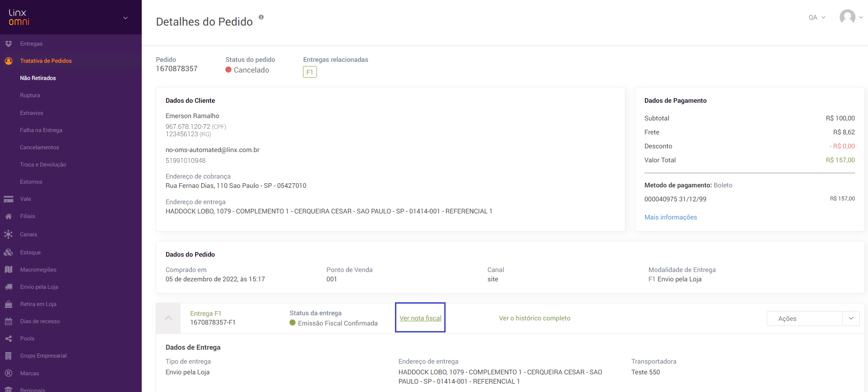Click the user avatar icon
This screenshot has height=392, width=868.
tap(848, 17)
